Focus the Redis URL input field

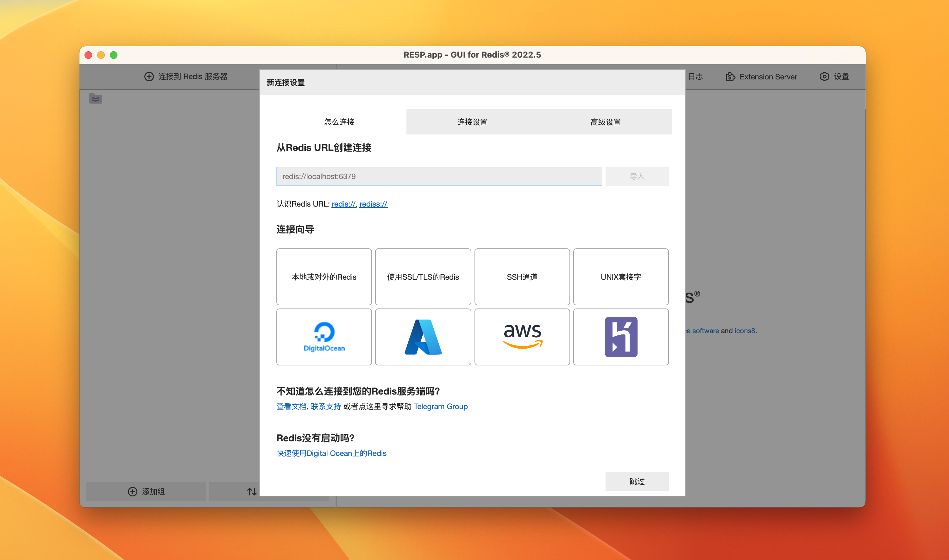pyautogui.click(x=439, y=176)
